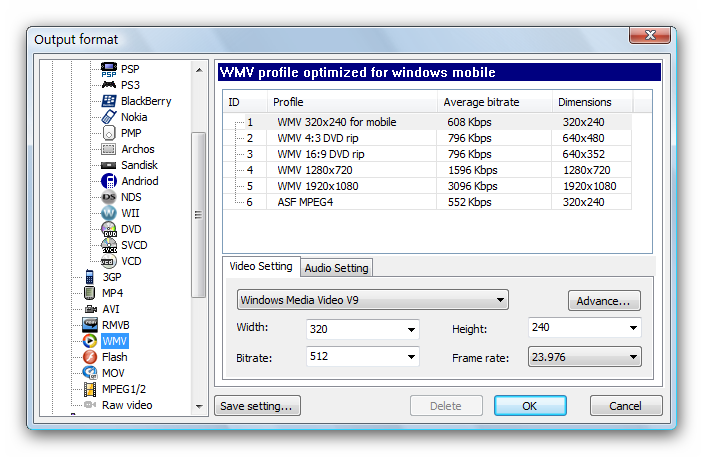
Task: Sort by Dimensions column header
Action: (593, 102)
